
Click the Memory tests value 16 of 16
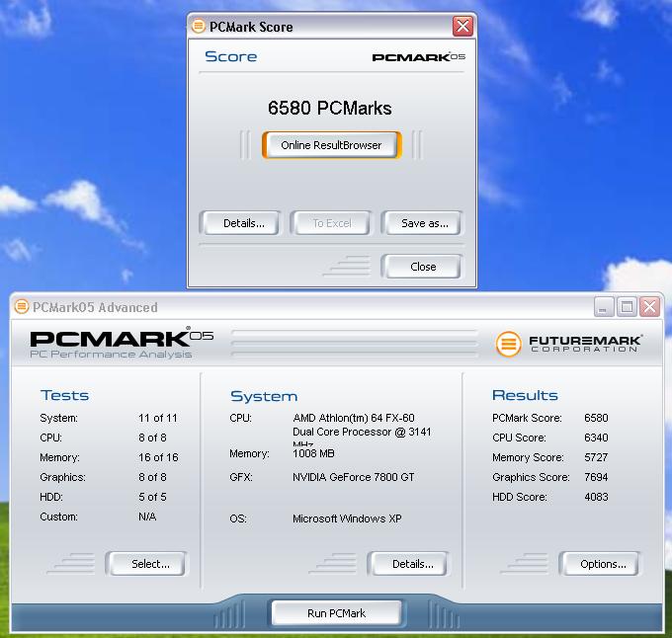click(158, 457)
